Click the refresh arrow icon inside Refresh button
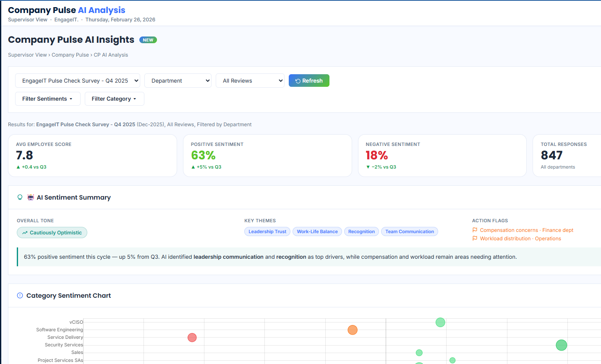 coord(298,81)
